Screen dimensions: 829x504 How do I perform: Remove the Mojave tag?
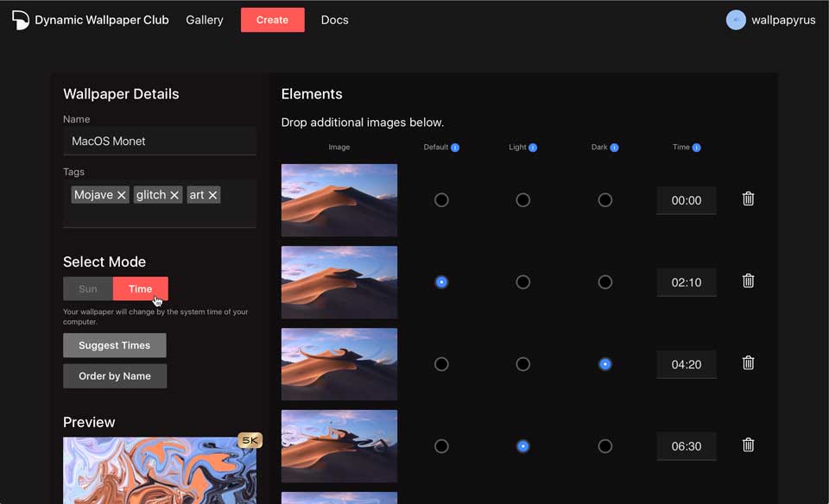(x=121, y=194)
